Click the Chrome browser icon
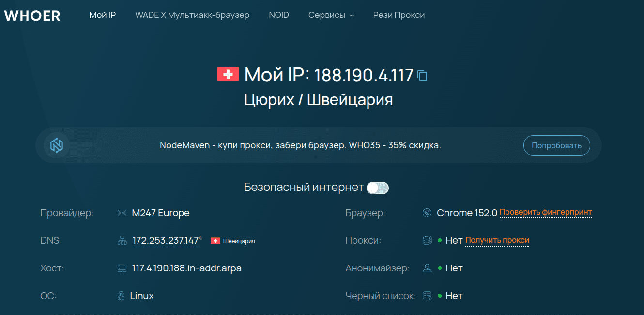This screenshot has width=644, height=315. (x=427, y=213)
